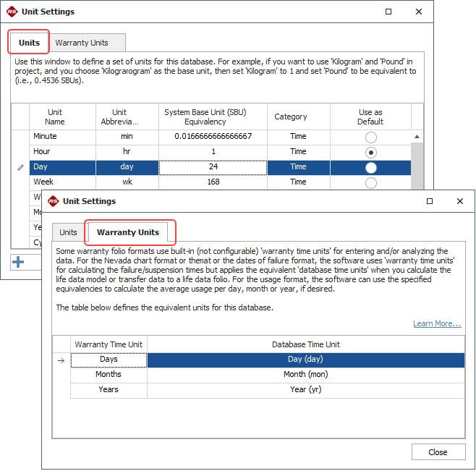Open the Year (yr) database time unit cell
Image resolution: width=476 pixels, height=471 pixels.
click(x=304, y=390)
